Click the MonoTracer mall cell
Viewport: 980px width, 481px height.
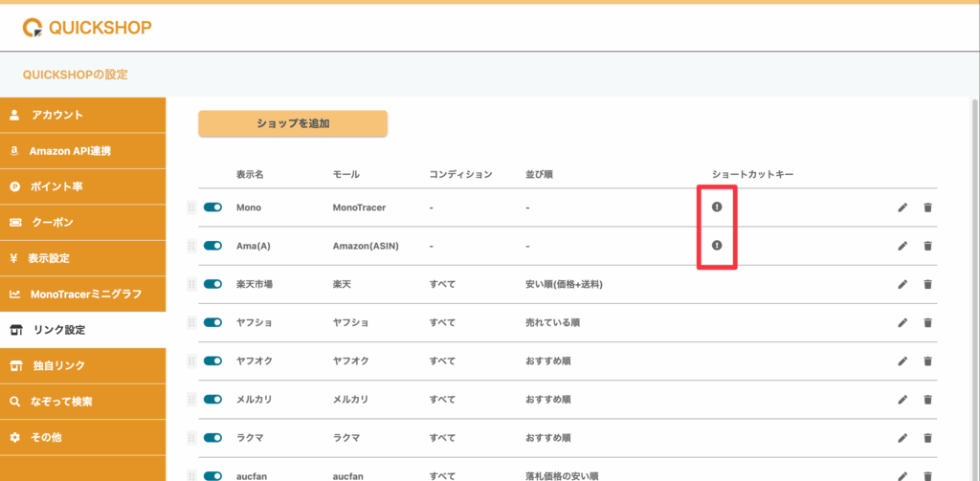pos(360,208)
